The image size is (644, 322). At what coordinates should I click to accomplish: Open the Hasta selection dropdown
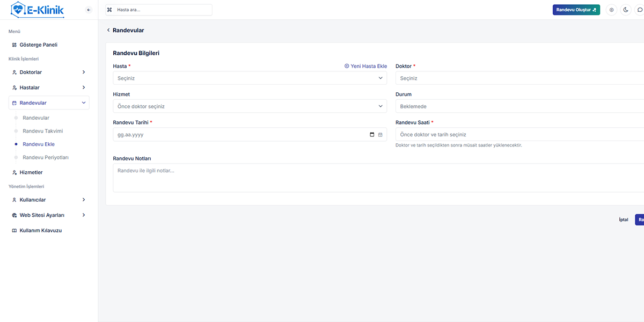pyautogui.click(x=250, y=78)
